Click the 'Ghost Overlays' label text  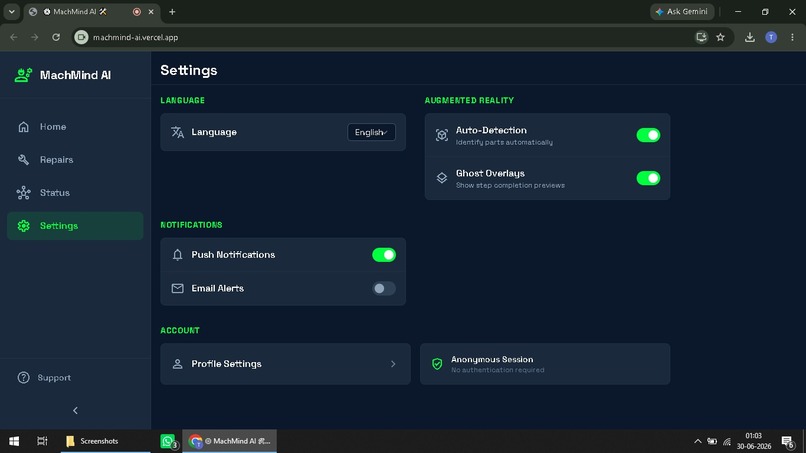pos(490,174)
